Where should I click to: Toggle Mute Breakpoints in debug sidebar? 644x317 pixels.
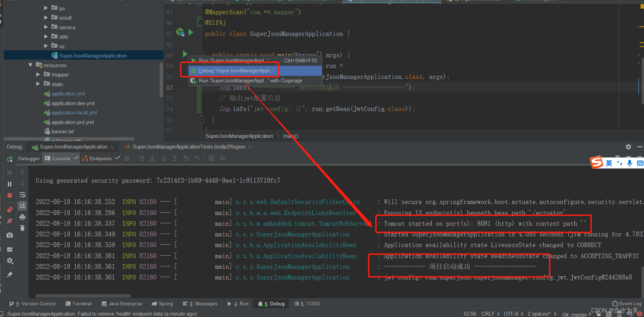pos(10,221)
